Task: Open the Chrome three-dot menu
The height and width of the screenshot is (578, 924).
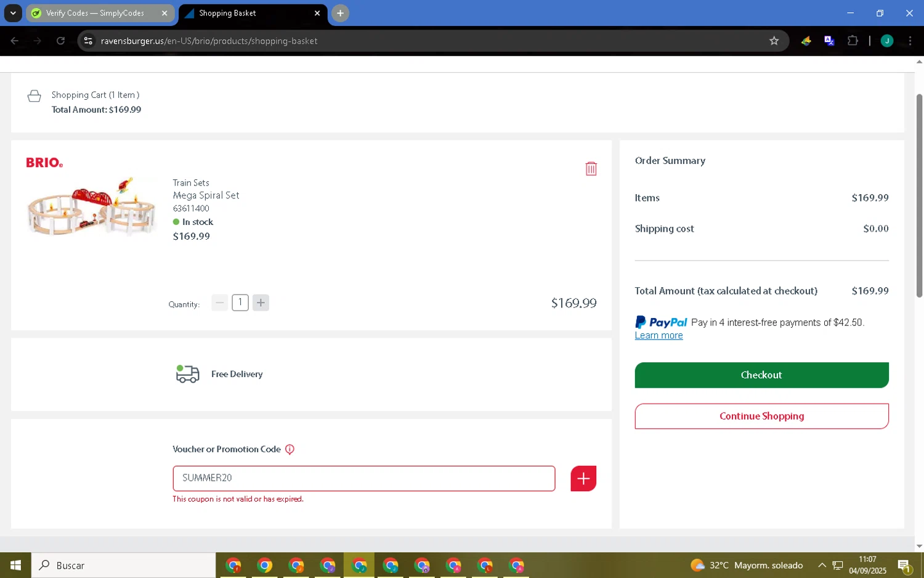Action: pyautogui.click(x=910, y=41)
